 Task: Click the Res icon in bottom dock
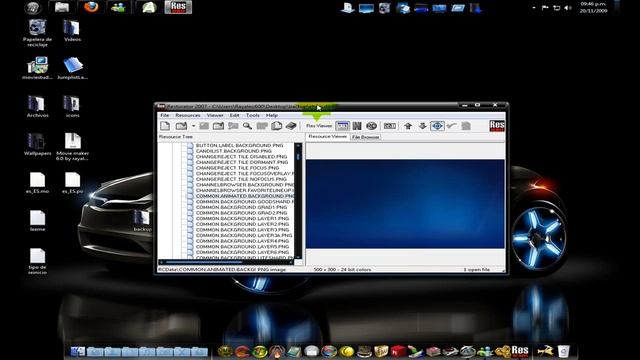520,351
